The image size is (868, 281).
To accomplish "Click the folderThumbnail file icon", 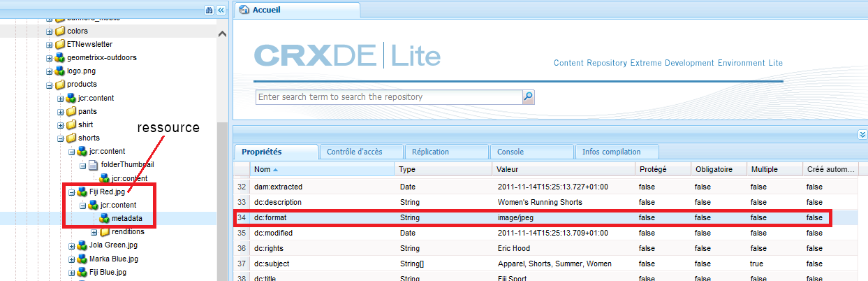I will click(94, 165).
